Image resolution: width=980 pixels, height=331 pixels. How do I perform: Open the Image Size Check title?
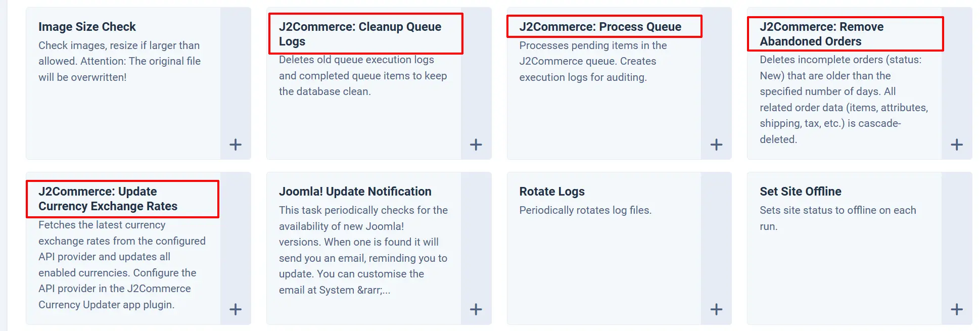tap(87, 27)
